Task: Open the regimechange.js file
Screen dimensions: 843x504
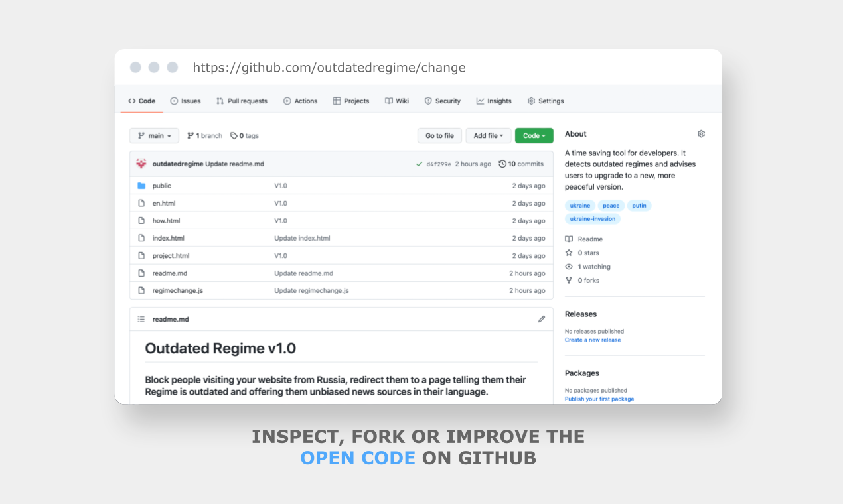Action: coord(178,290)
